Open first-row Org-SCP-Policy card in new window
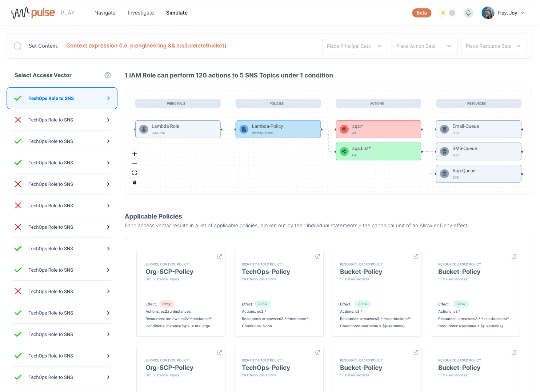 coord(219,256)
